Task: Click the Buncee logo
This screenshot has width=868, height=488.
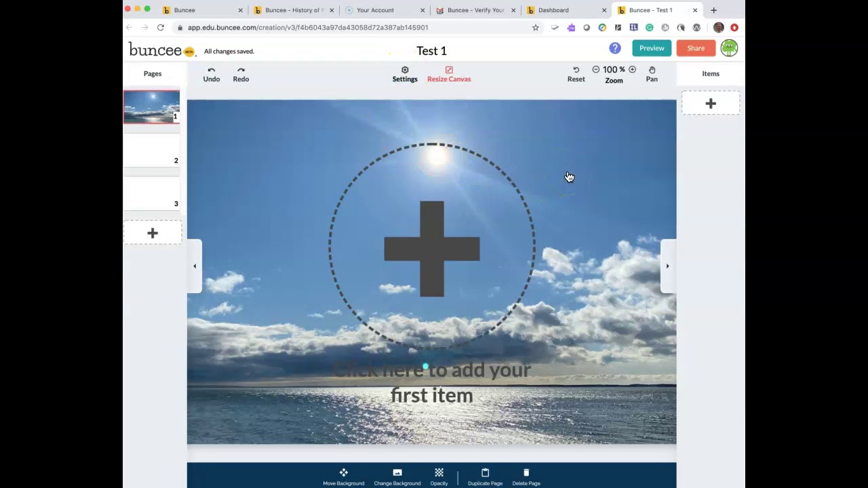Action: pos(161,50)
